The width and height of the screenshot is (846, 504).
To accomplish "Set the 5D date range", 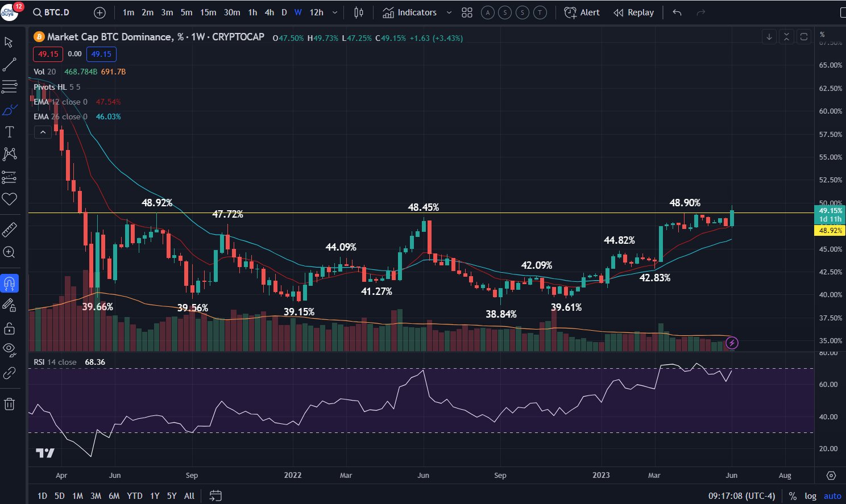I will (59, 495).
